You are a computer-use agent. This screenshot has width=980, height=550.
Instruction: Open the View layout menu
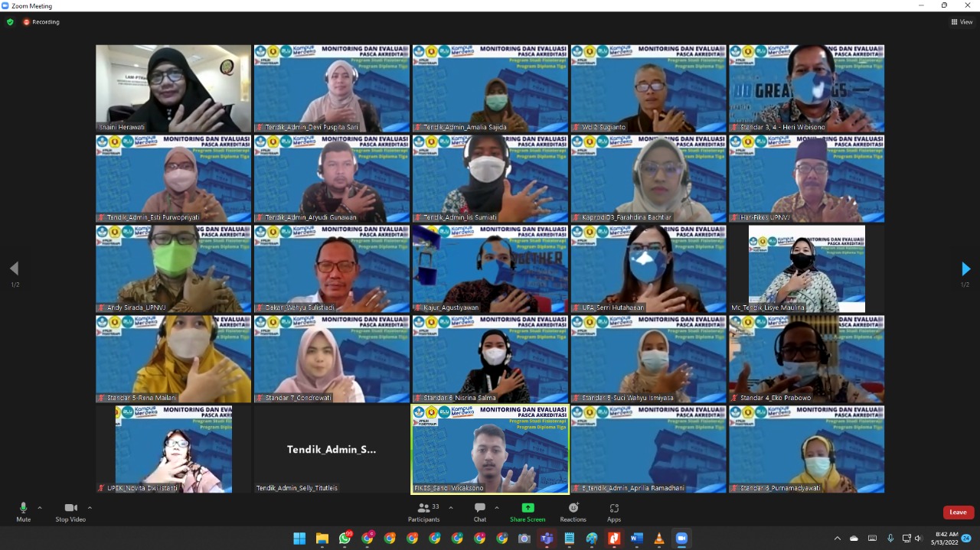pyautogui.click(x=961, y=22)
